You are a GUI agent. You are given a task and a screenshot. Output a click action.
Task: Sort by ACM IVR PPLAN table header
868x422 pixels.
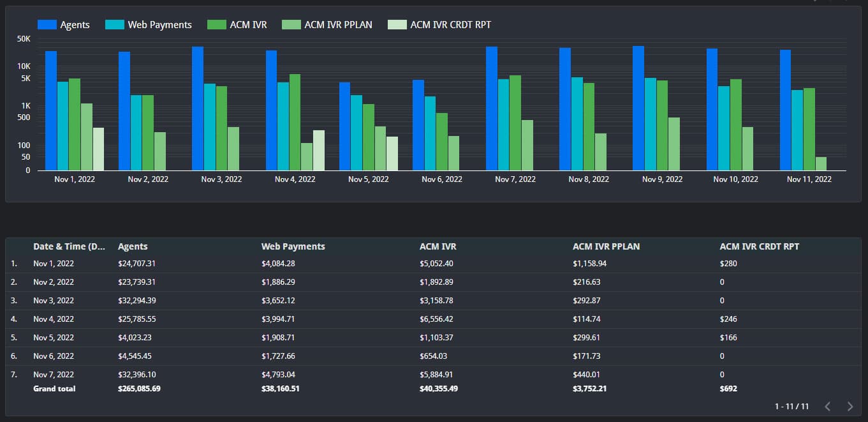pyautogui.click(x=606, y=246)
